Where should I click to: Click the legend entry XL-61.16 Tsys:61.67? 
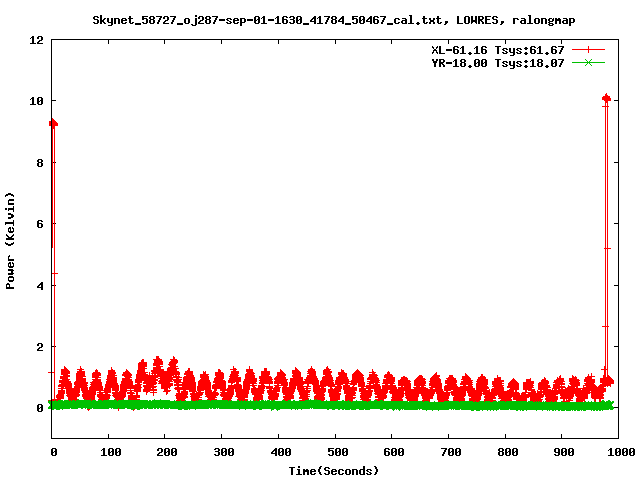click(498, 50)
